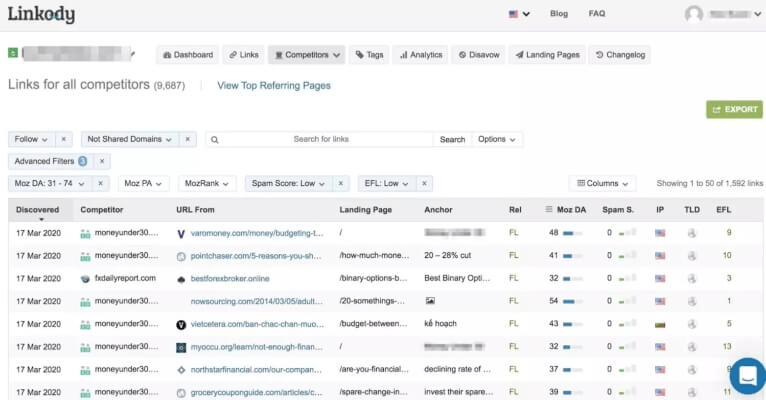This screenshot has width=766, height=400.
Task: Remove the Not Shared Domains filter
Action: coord(188,139)
